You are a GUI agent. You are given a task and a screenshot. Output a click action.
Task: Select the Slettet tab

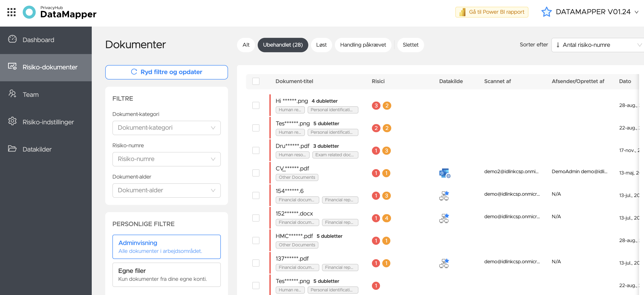(x=411, y=45)
